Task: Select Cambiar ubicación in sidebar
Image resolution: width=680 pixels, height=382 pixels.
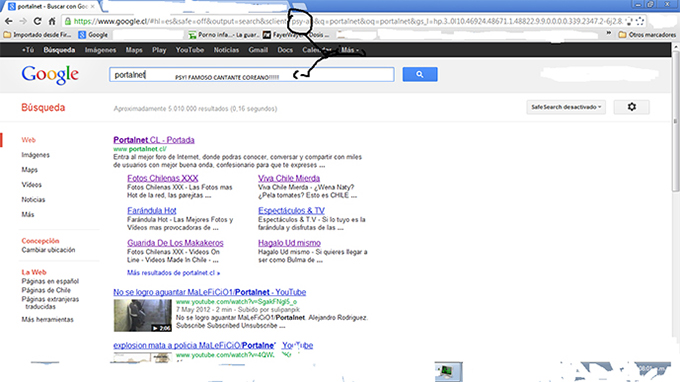Action: [48, 250]
